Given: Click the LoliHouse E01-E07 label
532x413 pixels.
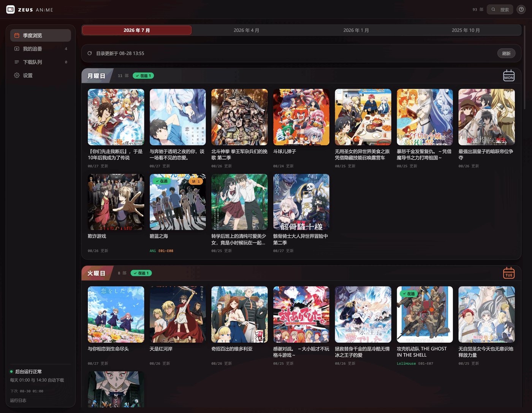Looking at the screenshot, I should point(415,364).
